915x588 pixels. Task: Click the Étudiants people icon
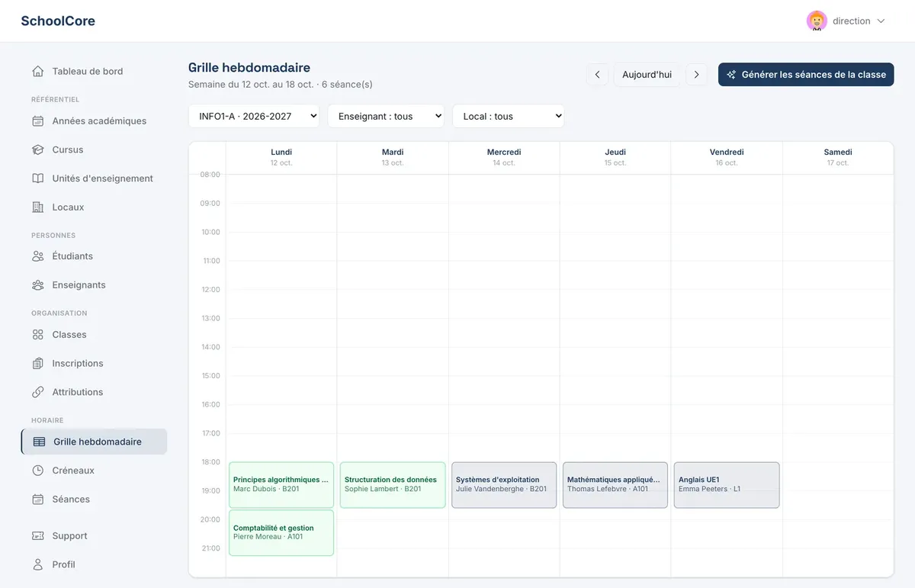[x=38, y=256]
